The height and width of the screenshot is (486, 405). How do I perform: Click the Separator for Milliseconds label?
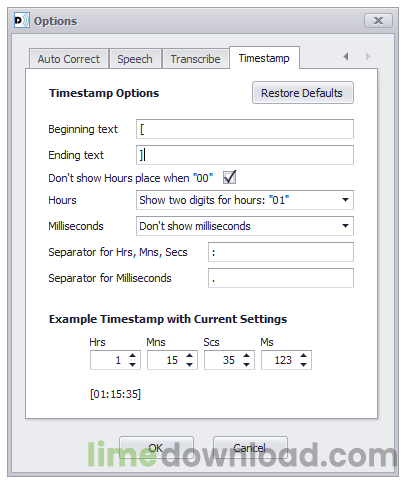[110, 278]
